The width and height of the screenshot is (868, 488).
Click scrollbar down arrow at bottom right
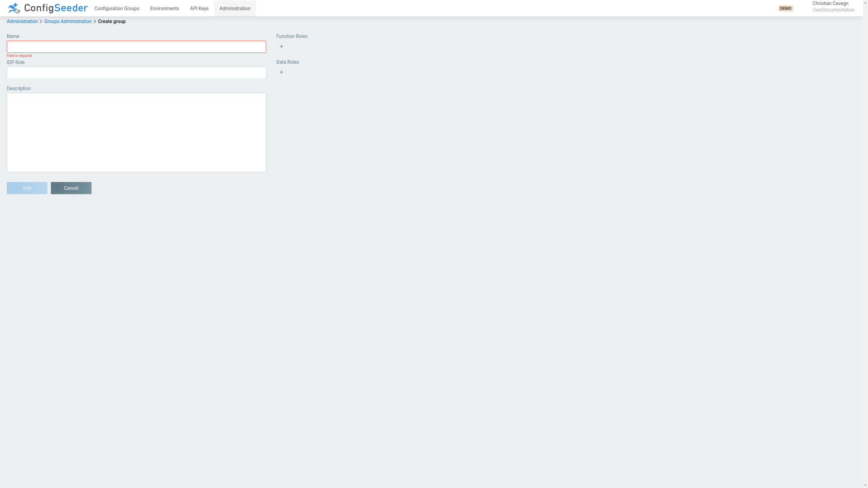[x=865, y=485]
